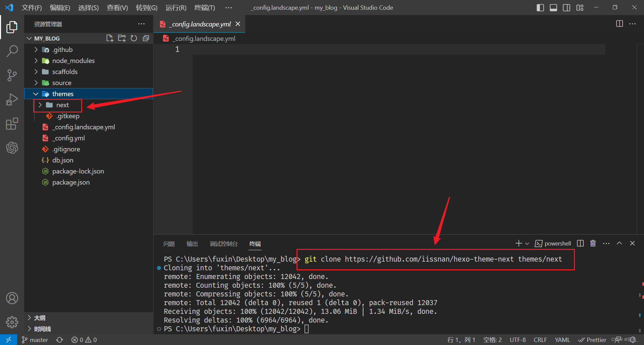Split the terminal pane

pos(580,244)
